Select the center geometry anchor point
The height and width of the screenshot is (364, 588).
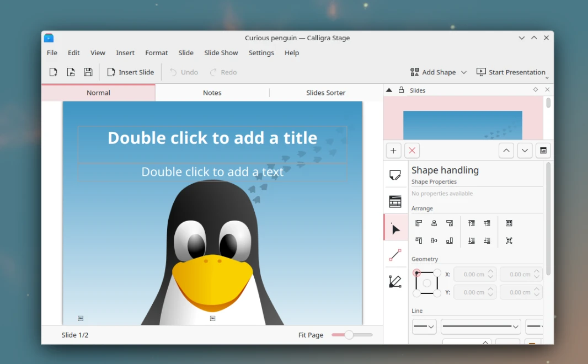coord(427,283)
